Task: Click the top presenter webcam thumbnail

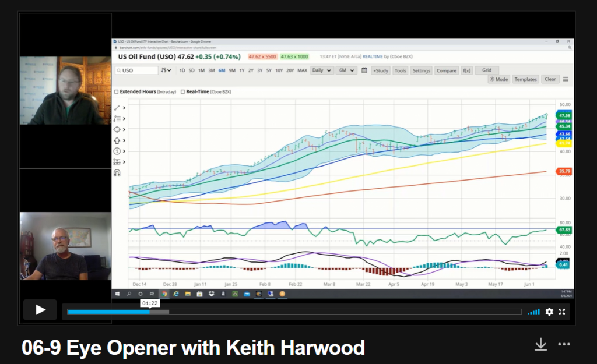Action: tap(65, 90)
